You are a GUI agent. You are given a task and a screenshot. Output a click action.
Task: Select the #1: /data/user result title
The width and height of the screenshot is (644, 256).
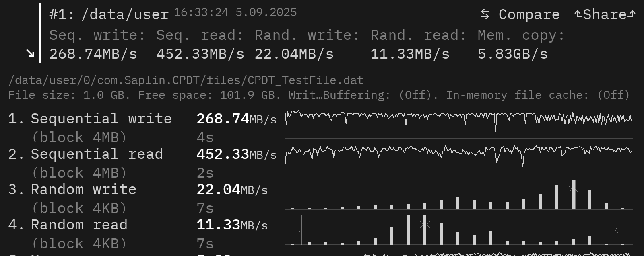109,14
